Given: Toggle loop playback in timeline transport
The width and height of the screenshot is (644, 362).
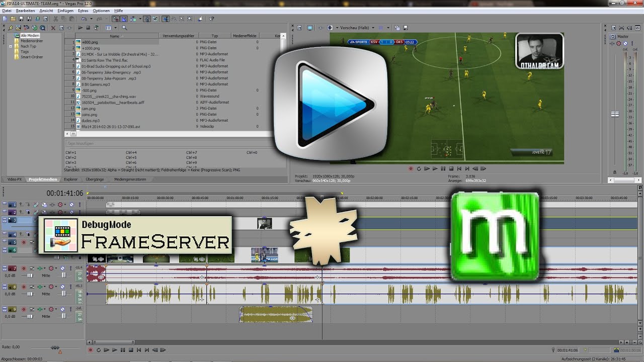Looking at the screenshot, I should coord(99,350).
